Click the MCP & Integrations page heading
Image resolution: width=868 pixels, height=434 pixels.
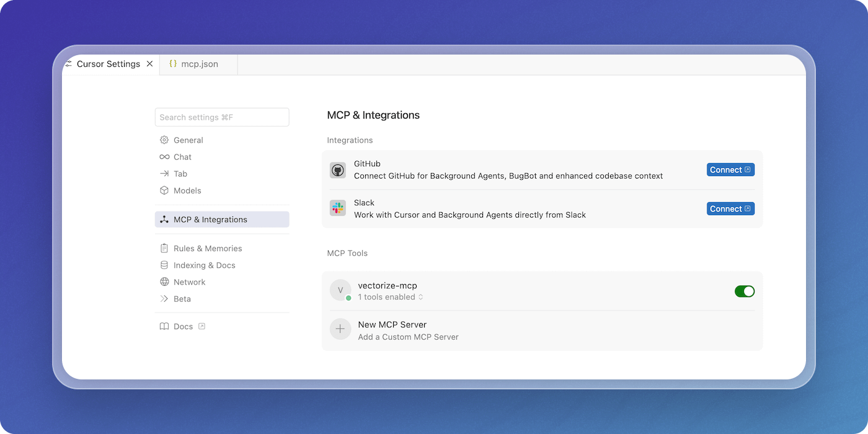[x=373, y=115]
